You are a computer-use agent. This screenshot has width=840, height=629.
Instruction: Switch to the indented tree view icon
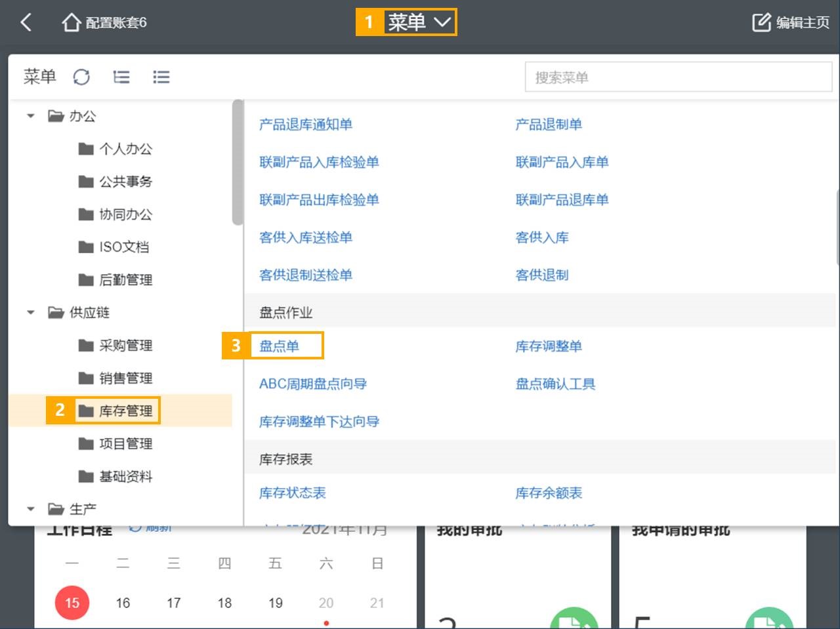click(x=121, y=77)
